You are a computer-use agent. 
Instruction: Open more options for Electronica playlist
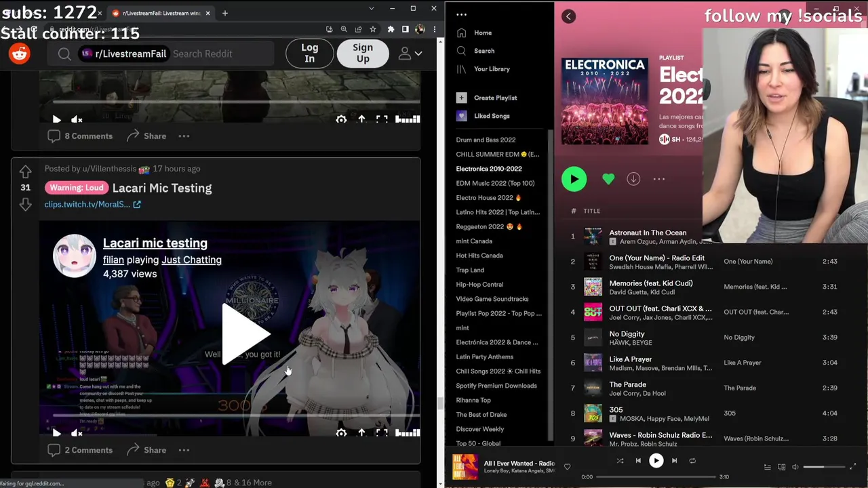(658, 179)
